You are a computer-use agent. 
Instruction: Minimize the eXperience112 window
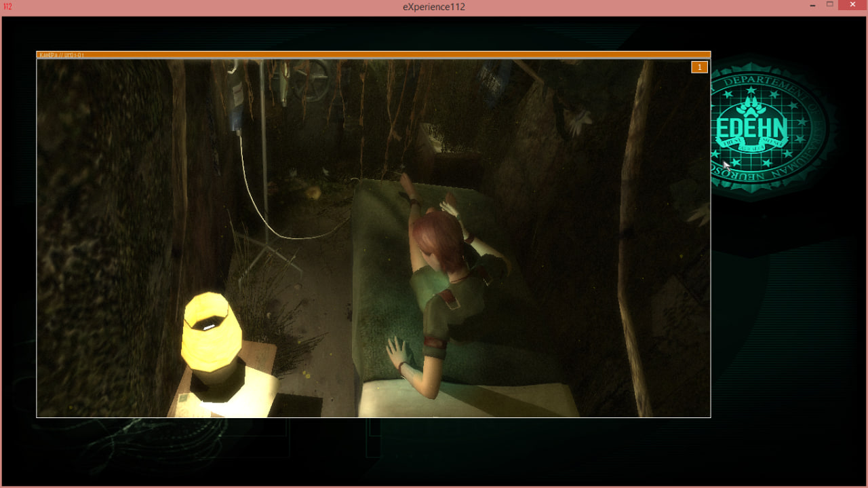pos(812,5)
